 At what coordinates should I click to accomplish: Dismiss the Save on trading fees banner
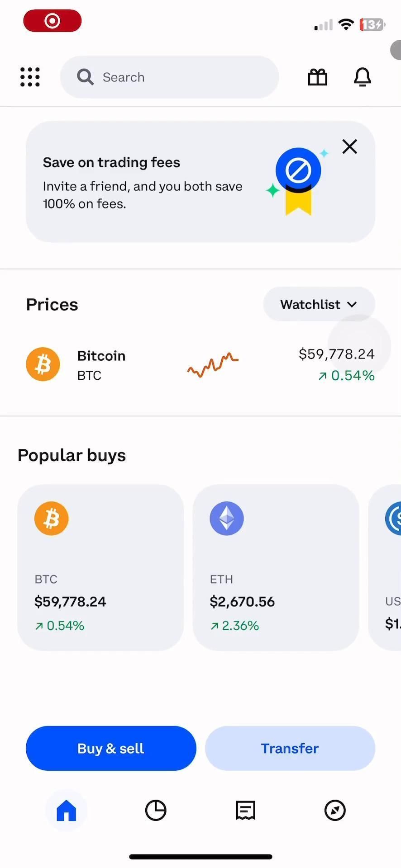tap(349, 146)
